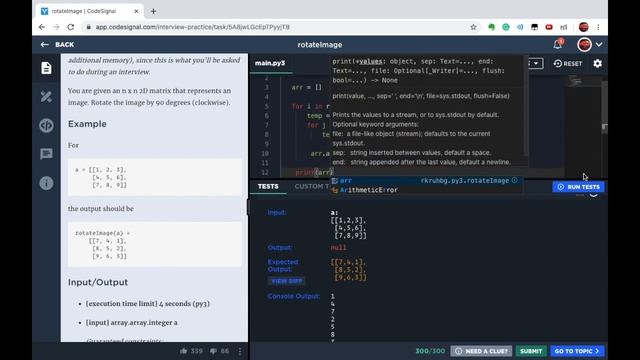Reset the code editor
This screenshot has width=640, height=360.
click(568, 64)
